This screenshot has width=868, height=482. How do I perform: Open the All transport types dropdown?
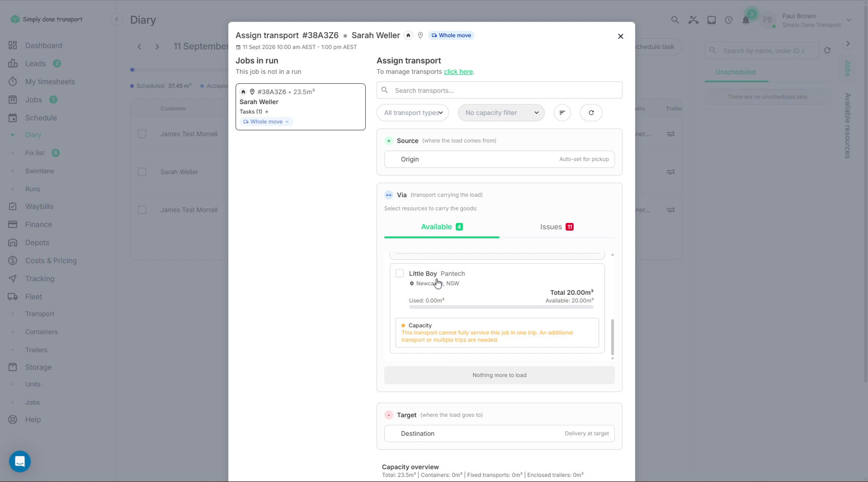(x=413, y=112)
